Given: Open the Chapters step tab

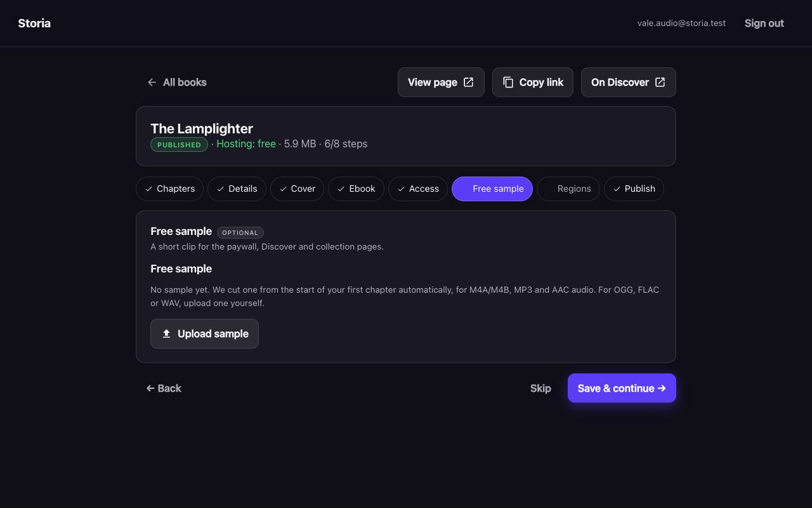Looking at the screenshot, I should click(169, 189).
